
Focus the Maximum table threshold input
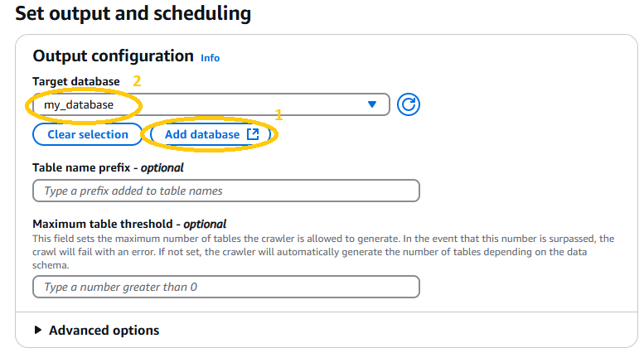[x=226, y=287]
